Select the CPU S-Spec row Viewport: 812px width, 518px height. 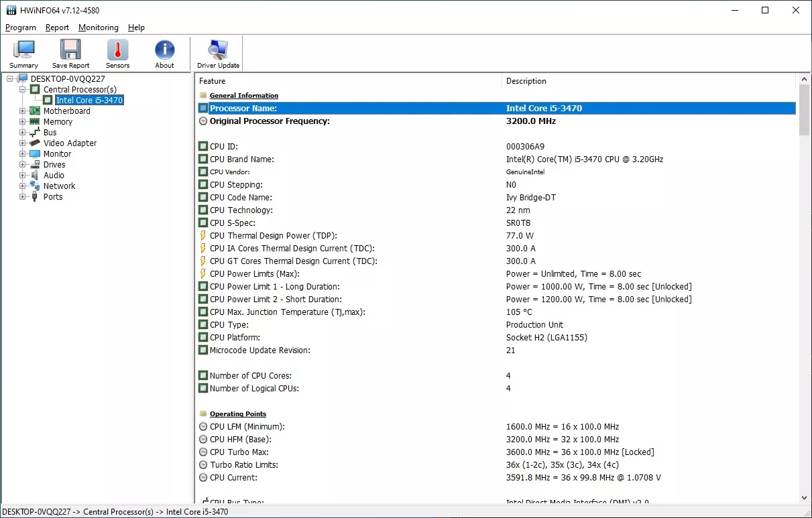[496, 223]
